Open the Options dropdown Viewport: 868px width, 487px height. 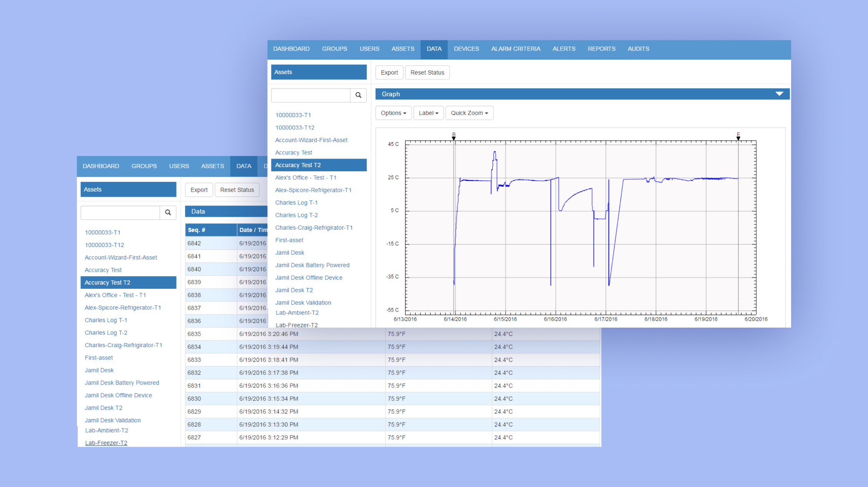393,113
